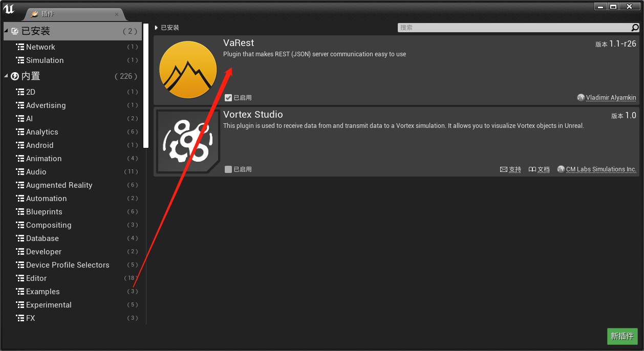Click the Vortex Studio 版本 1.0 label
The height and width of the screenshot is (351, 644).
(x=624, y=116)
